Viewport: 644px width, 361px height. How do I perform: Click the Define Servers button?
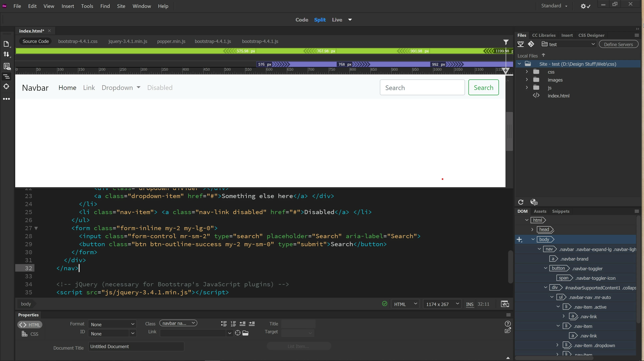618,44
